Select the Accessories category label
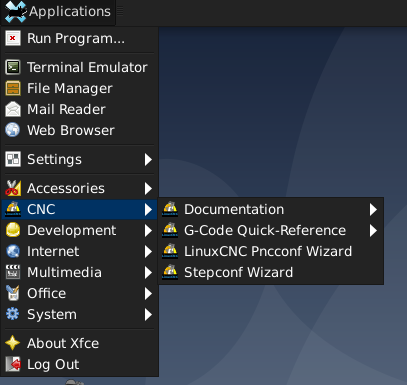 pos(66,188)
